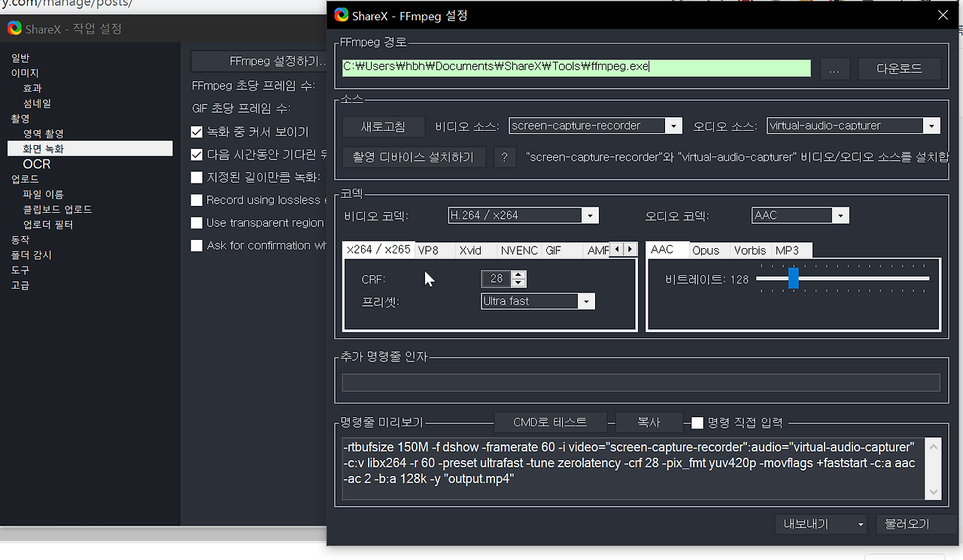963x560 pixels.
Task: Select 이미지 in settings tree
Action: (25, 73)
